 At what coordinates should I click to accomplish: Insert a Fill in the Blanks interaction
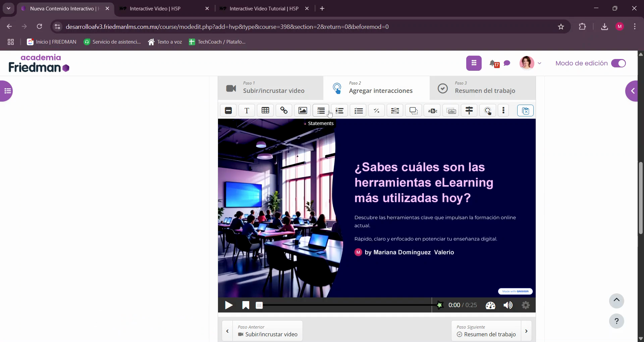395,111
